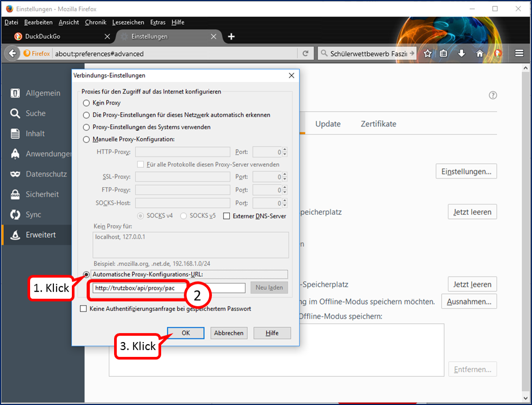The height and width of the screenshot is (405, 532).
Task: Click the search magnifier icon in search bar
Action: (x=324, y=53)
